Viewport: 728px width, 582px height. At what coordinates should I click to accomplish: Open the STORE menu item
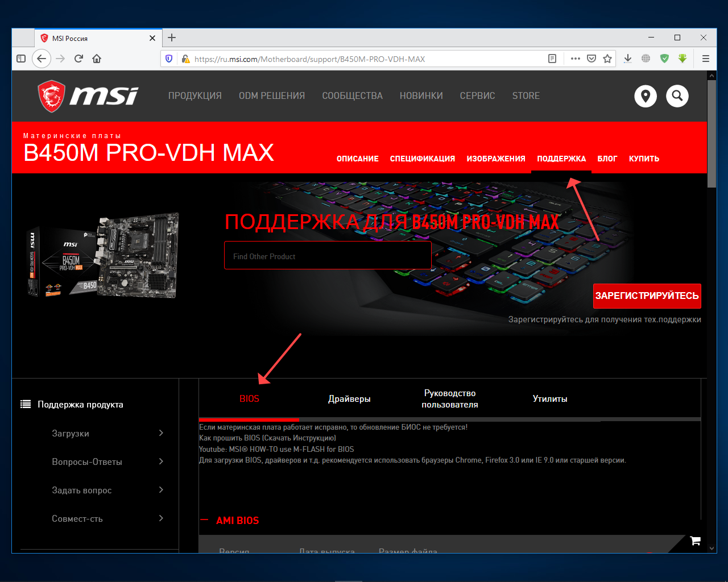(526, 95)
